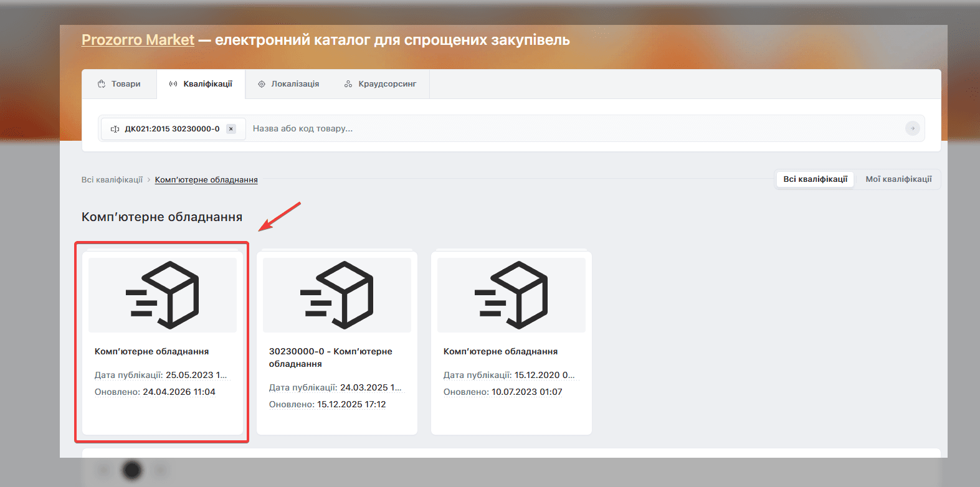Click the title of the card updated 10.07.2023

click(x=501, y=352)
